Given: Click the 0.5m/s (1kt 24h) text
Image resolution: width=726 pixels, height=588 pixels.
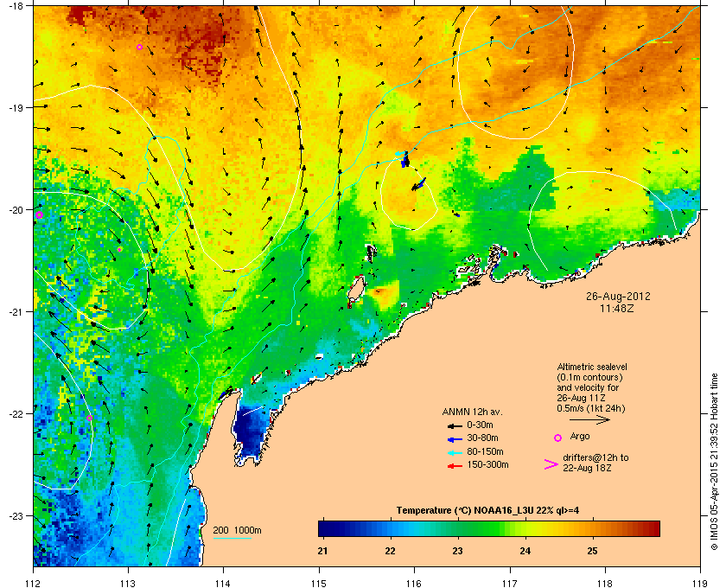Looking at the screenshot, I should 591,409.
